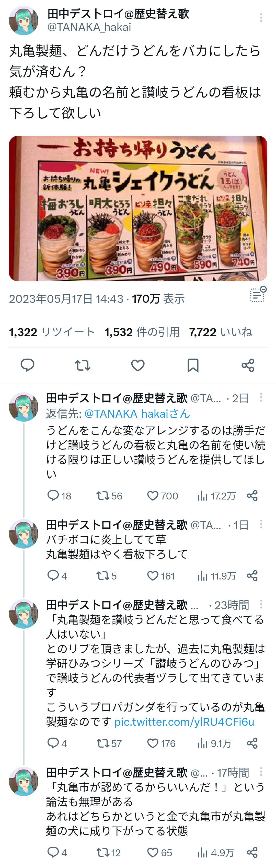This screenshot has height=868, width=276.
Task: Open the author's profile avatar at the top
Action: [24, 20]
